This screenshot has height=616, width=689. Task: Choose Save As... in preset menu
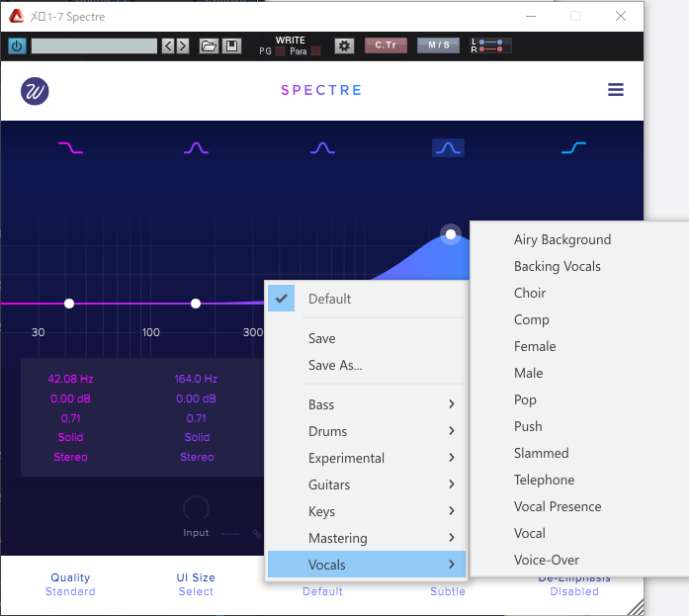pos(367,365)
